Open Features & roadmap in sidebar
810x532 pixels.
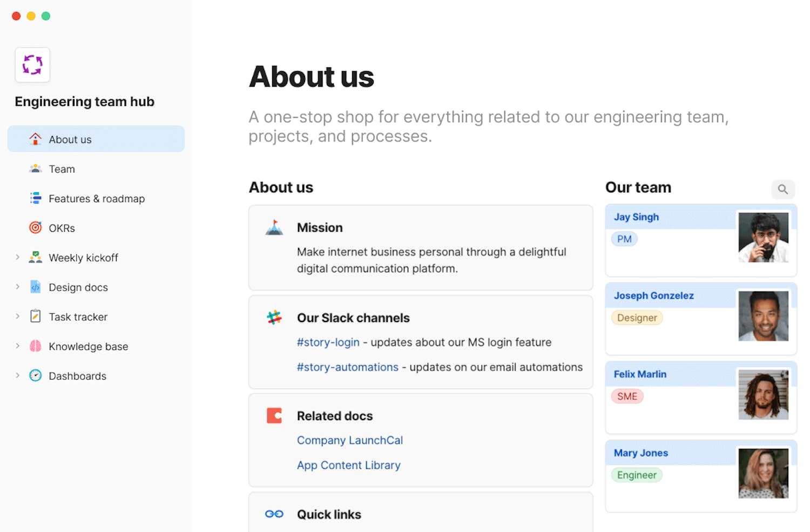coord(97,199)
